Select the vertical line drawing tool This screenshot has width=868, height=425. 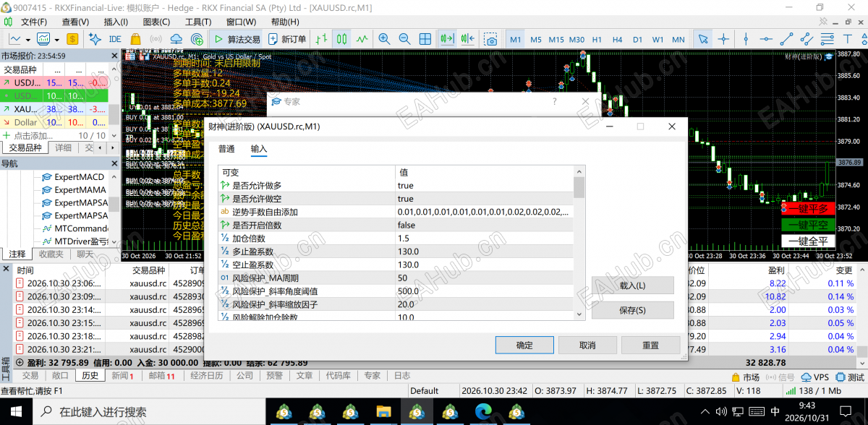[744, 39]
